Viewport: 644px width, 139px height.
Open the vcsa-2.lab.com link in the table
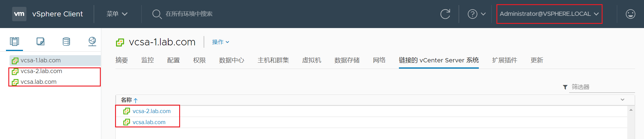tap(151, 111)
